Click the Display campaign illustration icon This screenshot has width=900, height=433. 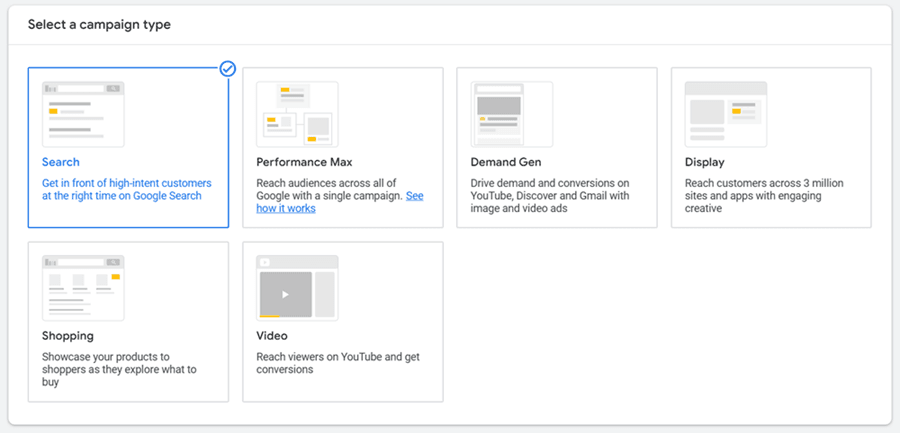click(x=725, y=114)
